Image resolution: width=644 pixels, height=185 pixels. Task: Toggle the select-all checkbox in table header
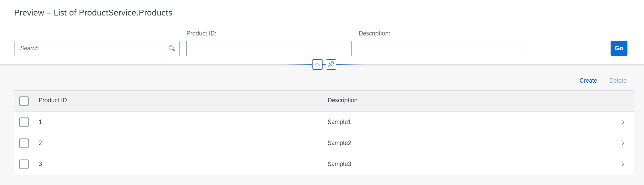[x=24, y=101]
